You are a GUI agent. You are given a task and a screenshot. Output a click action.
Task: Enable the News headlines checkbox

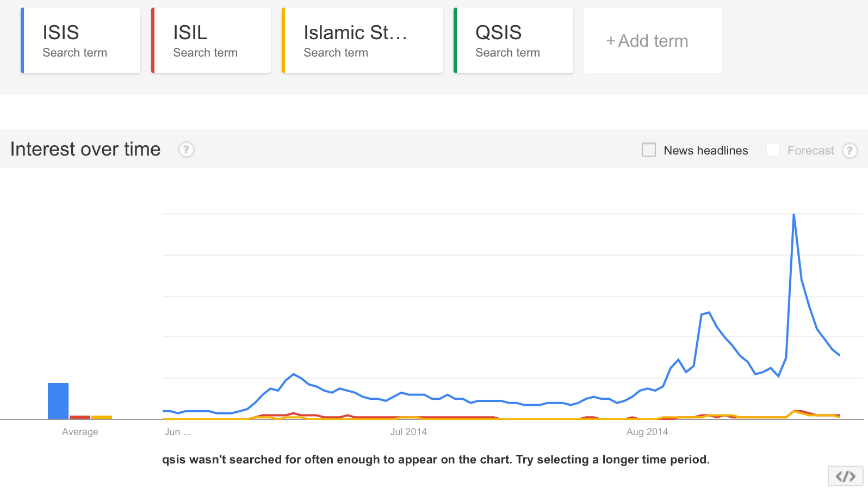(649, 150)
